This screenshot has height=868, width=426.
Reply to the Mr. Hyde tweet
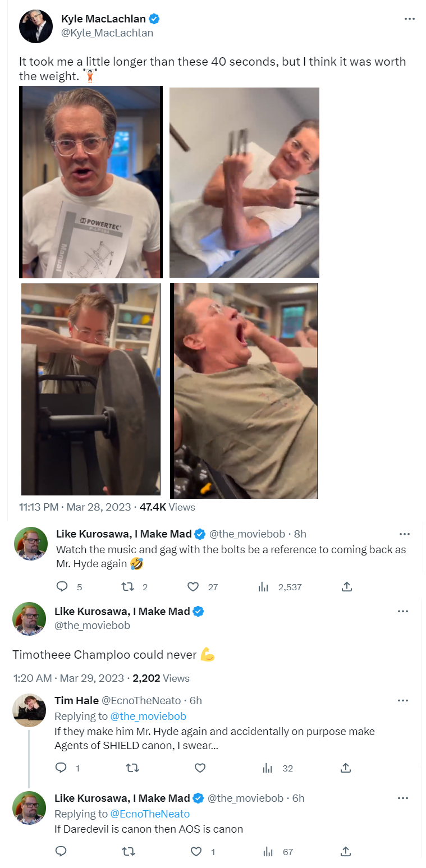pyautogui.click(x=62, y=586)
